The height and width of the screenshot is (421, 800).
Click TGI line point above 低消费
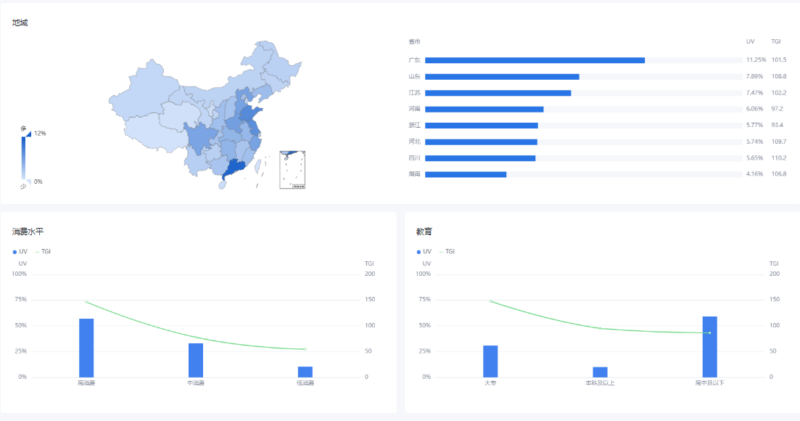(x=305, y=349)
